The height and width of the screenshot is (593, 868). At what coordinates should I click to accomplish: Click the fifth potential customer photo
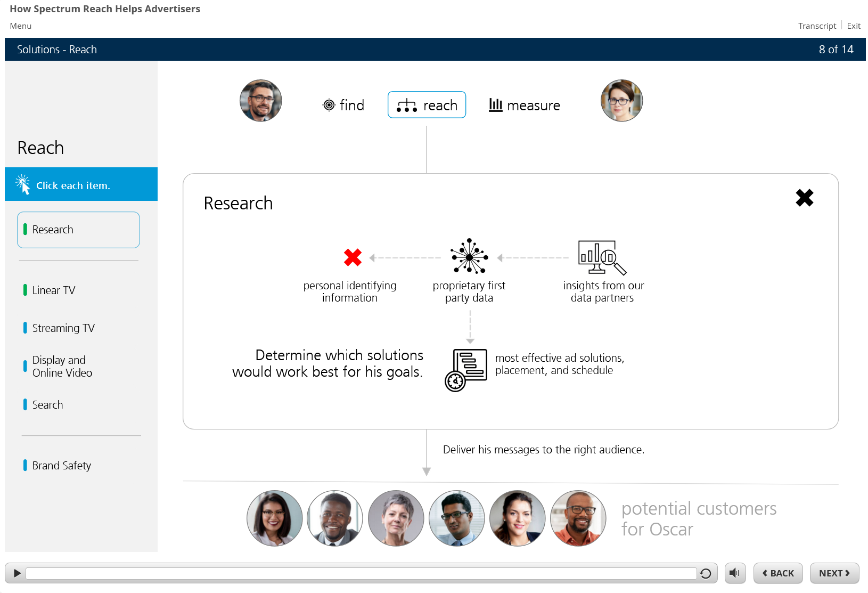tap(518, 518)
